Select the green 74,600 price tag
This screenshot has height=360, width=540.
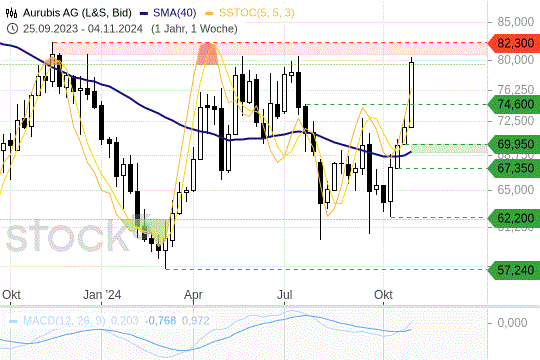click(x=514, y=104)
